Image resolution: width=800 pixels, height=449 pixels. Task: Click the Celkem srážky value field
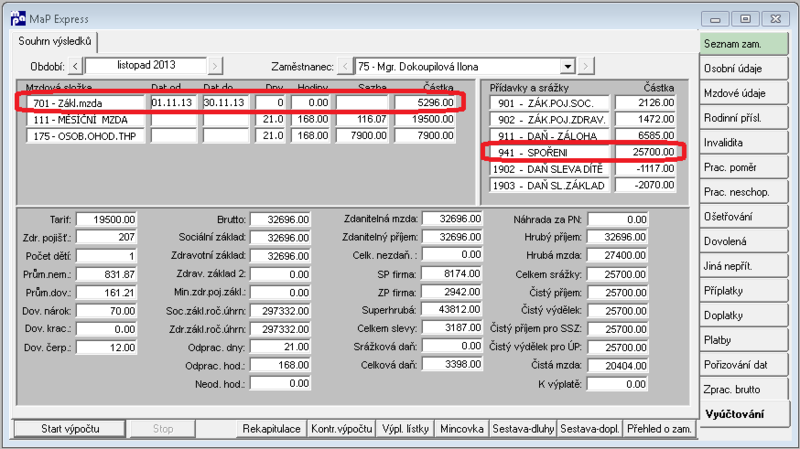[x=618, y=275]
